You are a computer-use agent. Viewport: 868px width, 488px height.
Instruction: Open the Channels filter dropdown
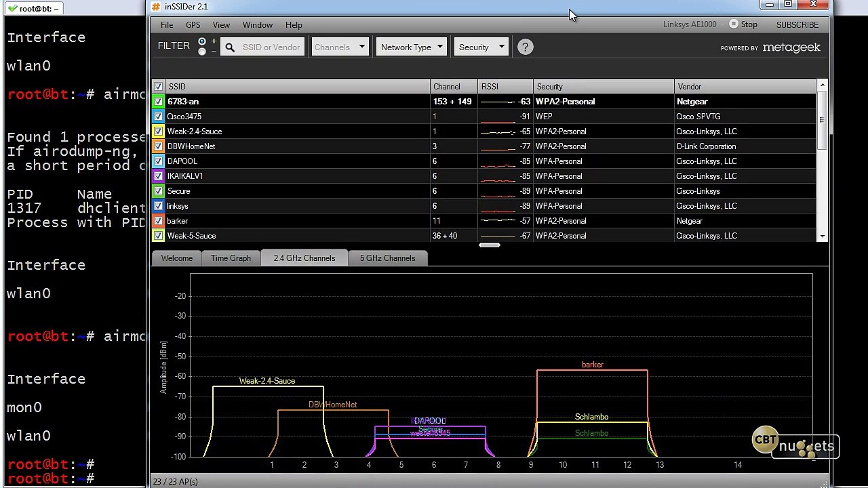340,47
